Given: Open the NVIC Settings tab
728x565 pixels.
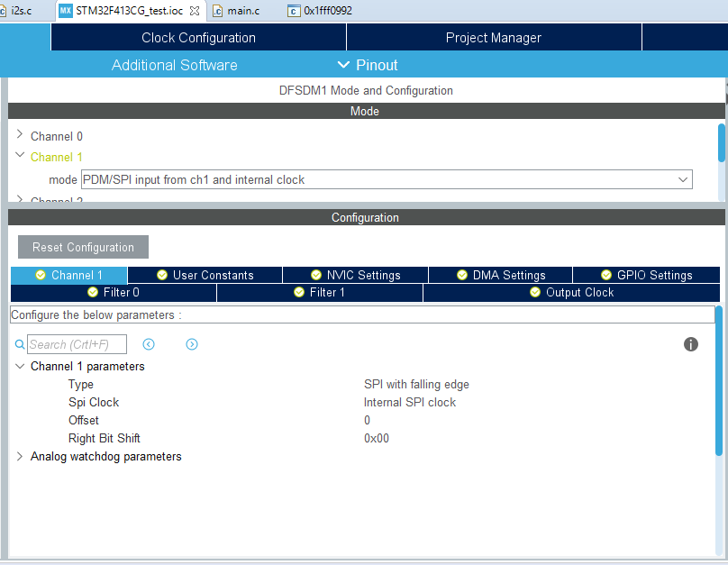Looking at the screenshot, I should coord(355,276).
